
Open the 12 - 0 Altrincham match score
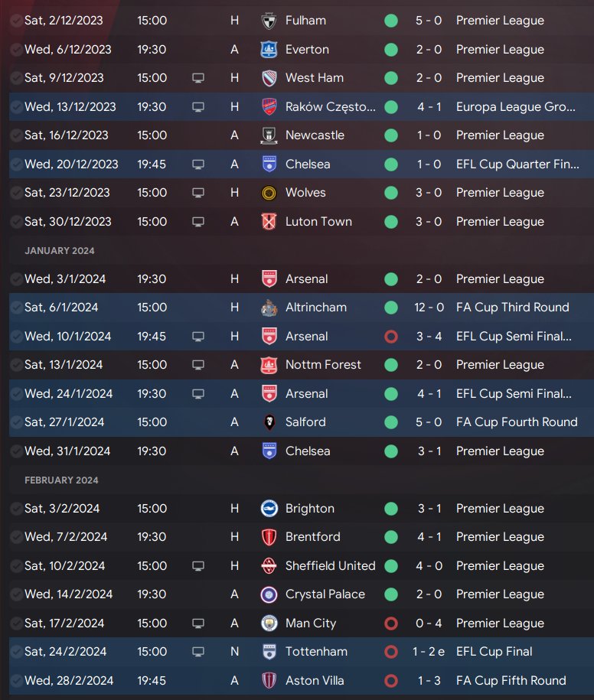pyautogui.click(x=429, y=308)
